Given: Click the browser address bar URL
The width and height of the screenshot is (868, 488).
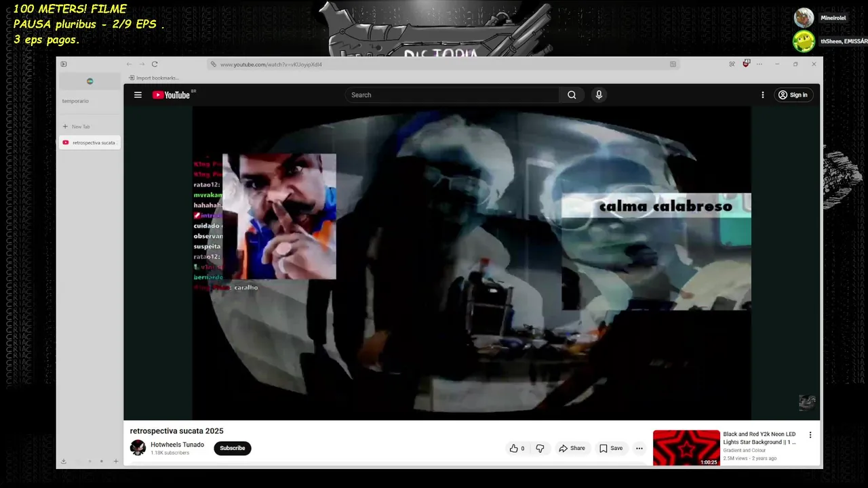Looking at the screenshot, I should (x=271, y=64).
